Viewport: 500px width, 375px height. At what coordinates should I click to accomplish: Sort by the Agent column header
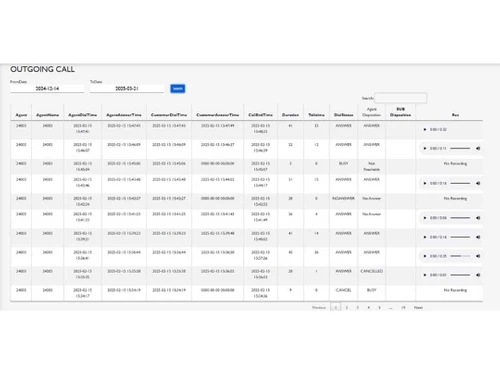click(x=21, y=115)
